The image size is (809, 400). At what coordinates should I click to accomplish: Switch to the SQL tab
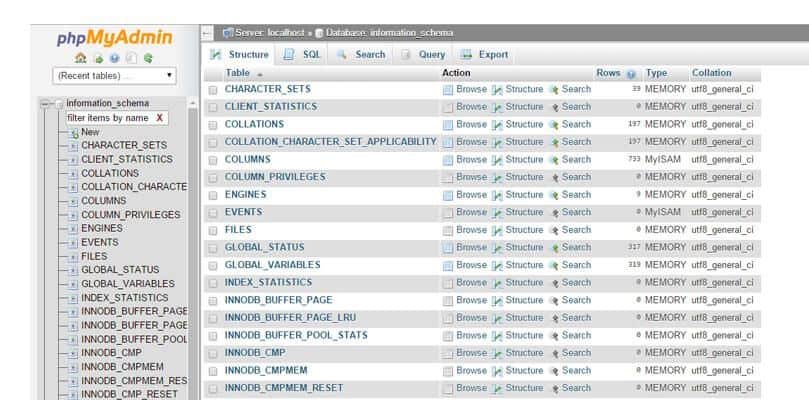coord(302,55)
